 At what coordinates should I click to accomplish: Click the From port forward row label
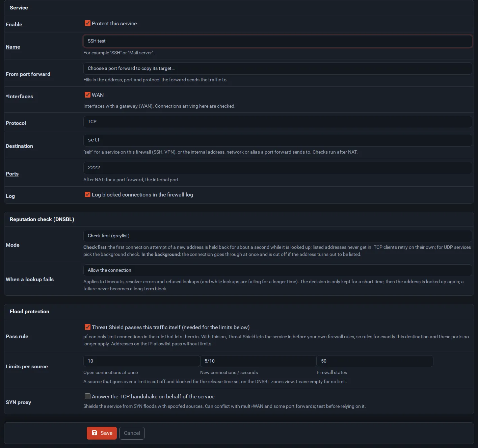coord(28,74)
